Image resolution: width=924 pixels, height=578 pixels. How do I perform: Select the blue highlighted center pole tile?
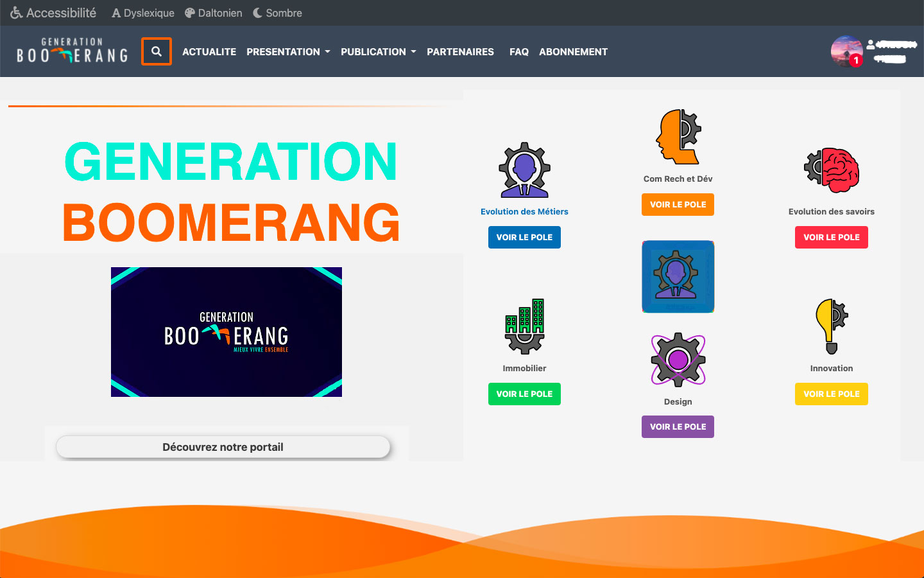coord(678,277)
